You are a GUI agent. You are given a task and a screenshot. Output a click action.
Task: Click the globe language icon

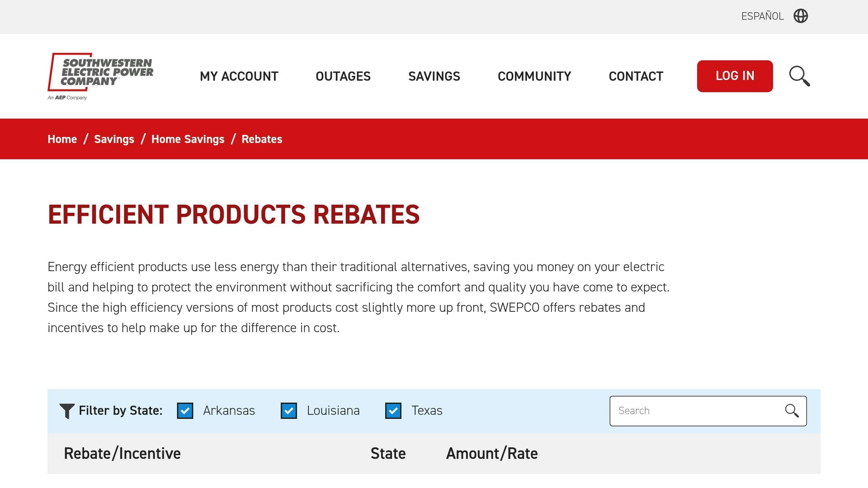(801, 16)
